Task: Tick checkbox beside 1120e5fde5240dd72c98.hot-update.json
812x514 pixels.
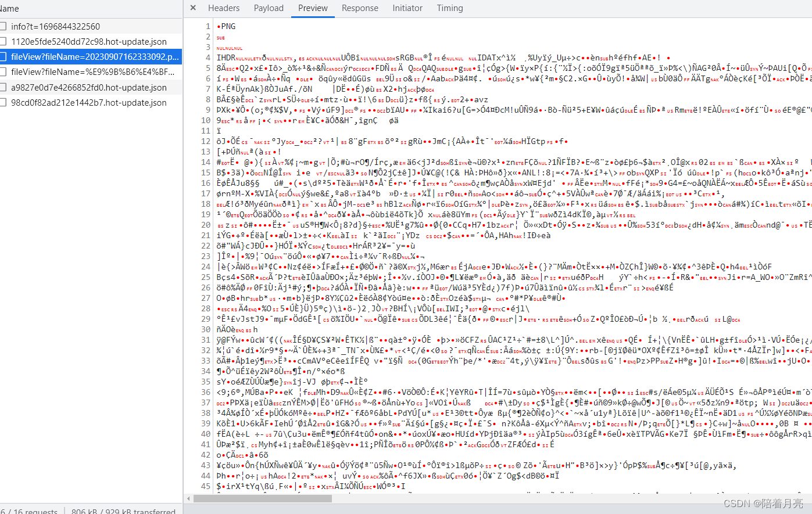Action: click(x=3, y=42)
